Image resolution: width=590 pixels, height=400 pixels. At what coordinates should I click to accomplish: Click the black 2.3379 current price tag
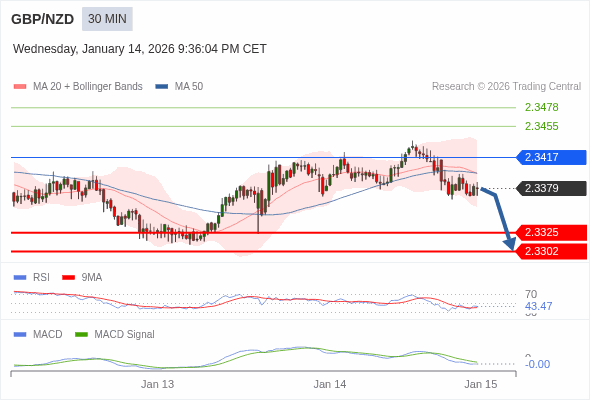coord(551,188)
